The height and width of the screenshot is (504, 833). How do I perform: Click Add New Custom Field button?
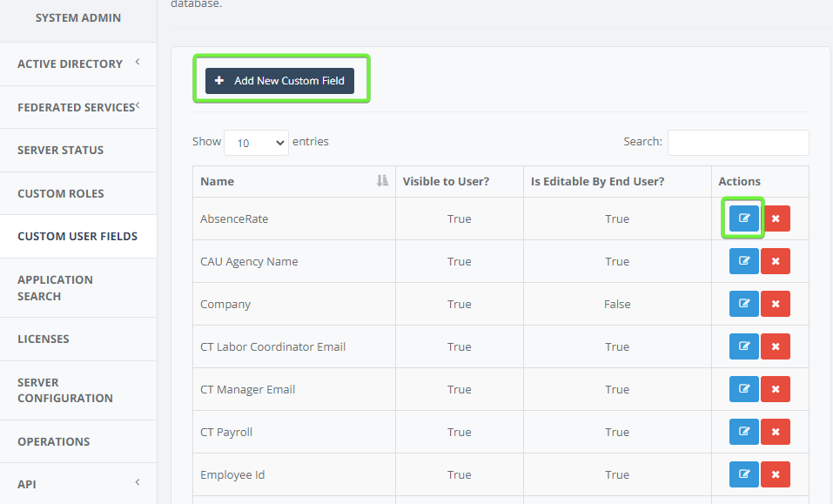click(x=279, y=81)
